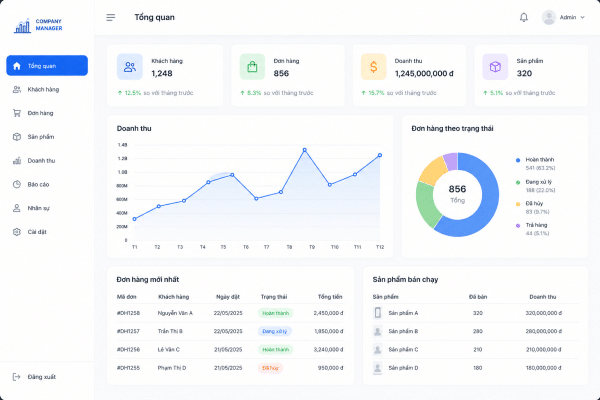Click the 15.7% growth indicator
The width and height of the screenshot is (600, 400).
click(x=373, y=93)
